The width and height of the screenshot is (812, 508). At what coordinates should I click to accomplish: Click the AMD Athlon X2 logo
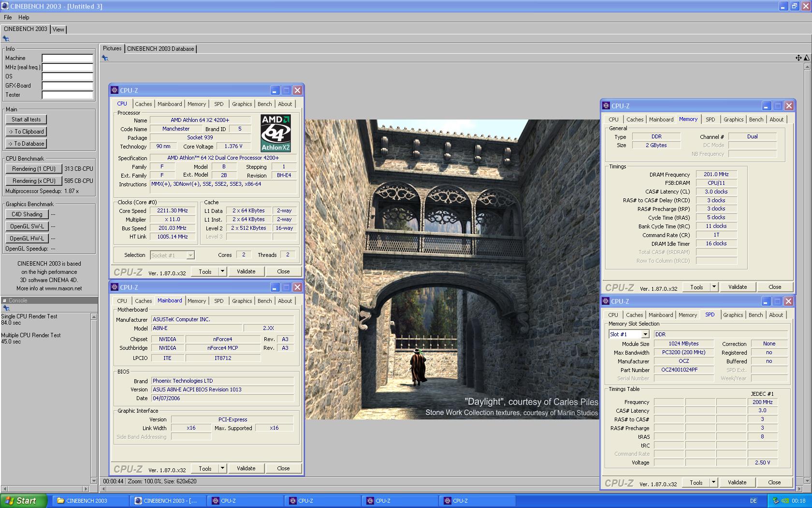pyautogui.click(x=275, y=133)
